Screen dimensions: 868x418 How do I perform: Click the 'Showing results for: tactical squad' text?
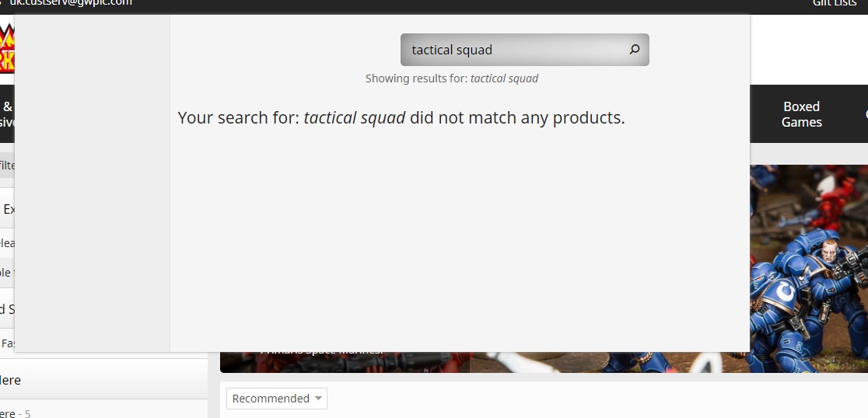click(x=452, y=78)
